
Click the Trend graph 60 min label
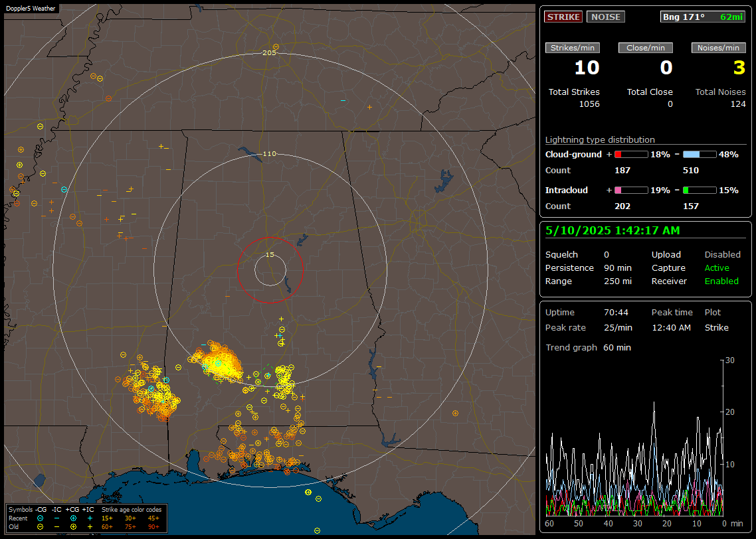coord(588,348)
